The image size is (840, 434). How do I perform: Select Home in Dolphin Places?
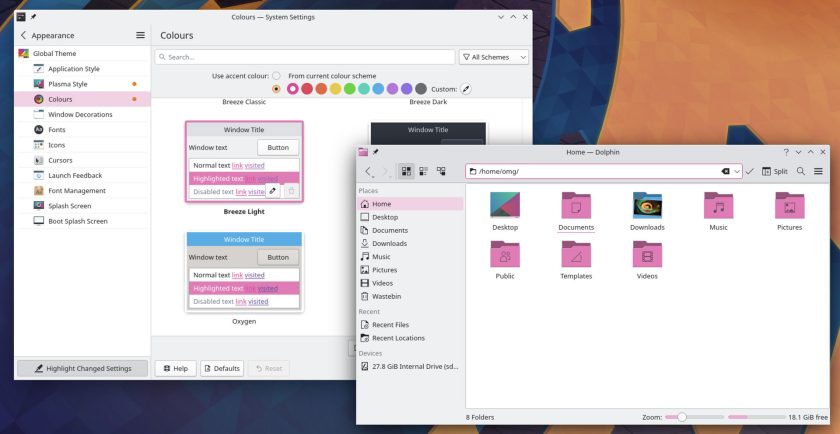pos(410,204)
